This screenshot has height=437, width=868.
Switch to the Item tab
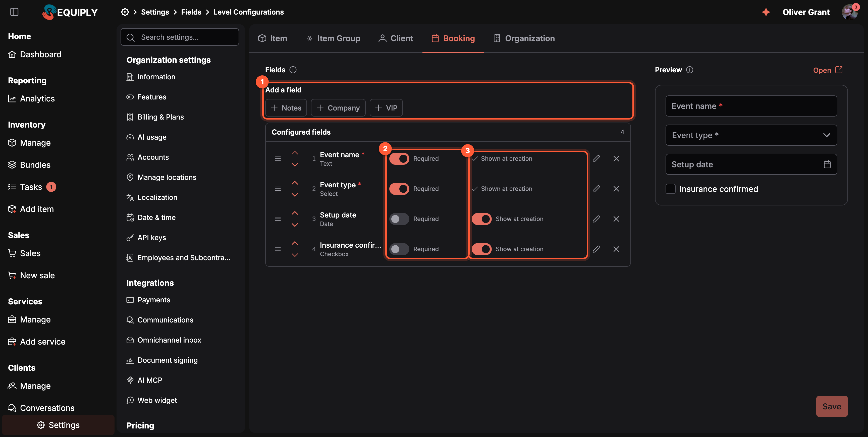[272, 38]
